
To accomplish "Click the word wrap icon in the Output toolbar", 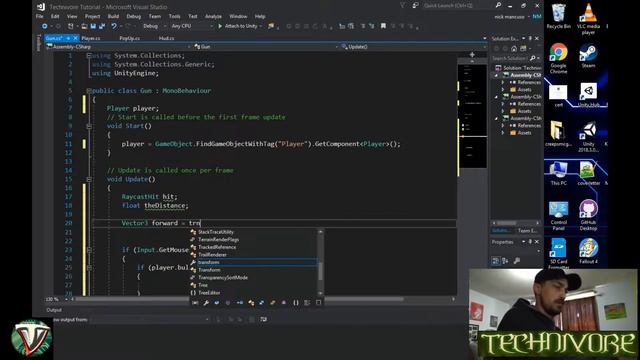I will click(x=263, y=319).
